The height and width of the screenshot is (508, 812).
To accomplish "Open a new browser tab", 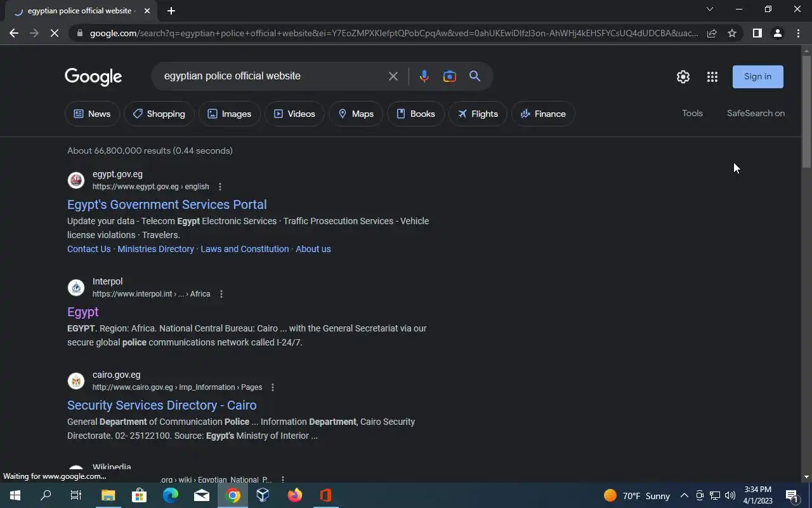I will click(171, 11).
